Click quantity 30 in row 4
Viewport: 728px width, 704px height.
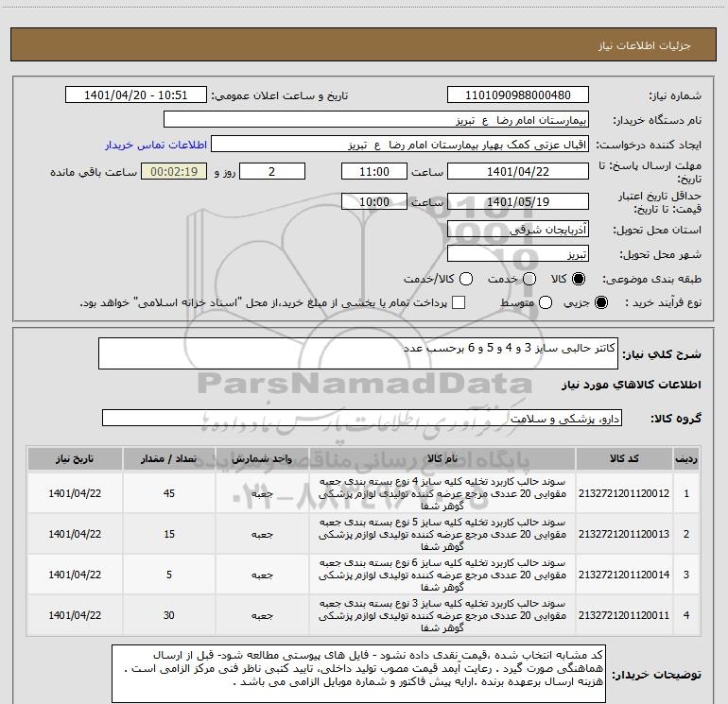tap(169, 615)
